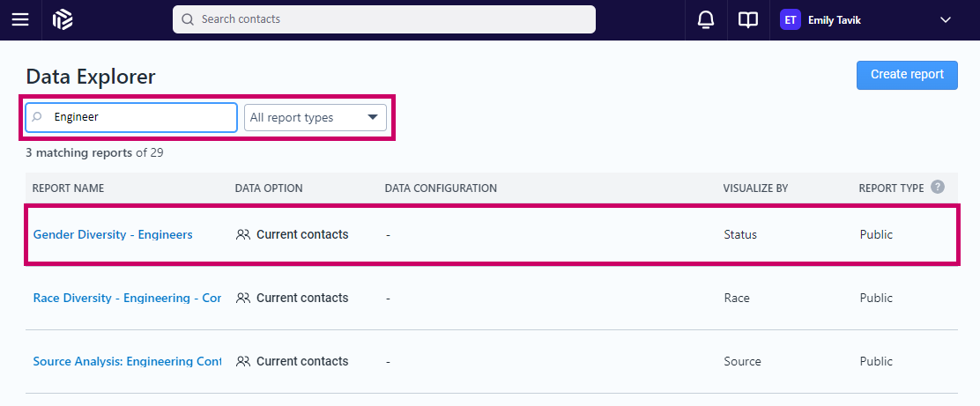
Task: Click the app logo icon
Action: pos(63,20)
